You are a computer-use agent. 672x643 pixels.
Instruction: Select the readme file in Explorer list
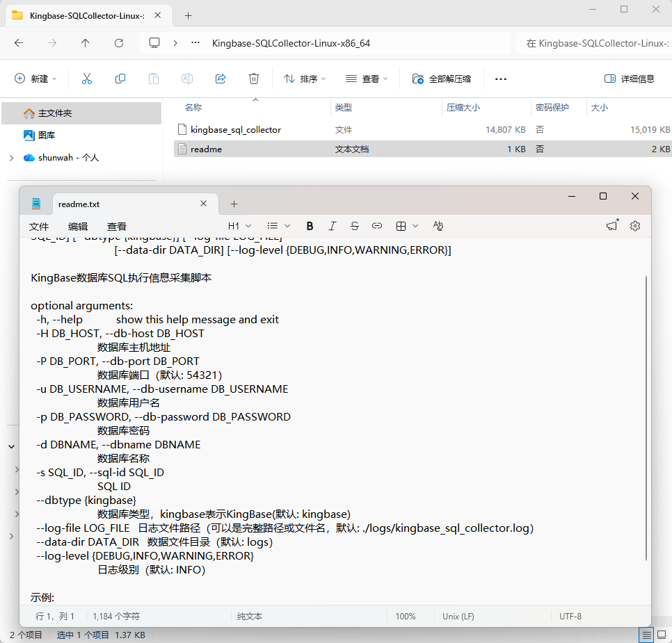[422, 149]
